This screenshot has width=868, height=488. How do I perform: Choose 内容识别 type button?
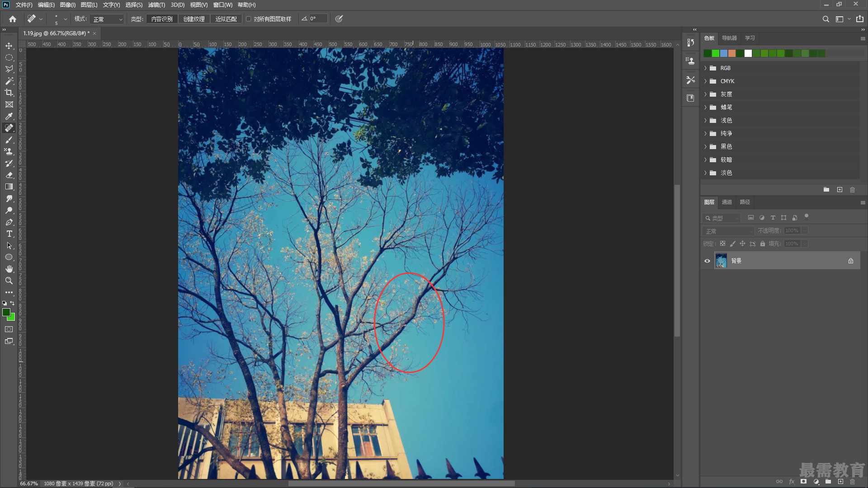tap(162, 19)
